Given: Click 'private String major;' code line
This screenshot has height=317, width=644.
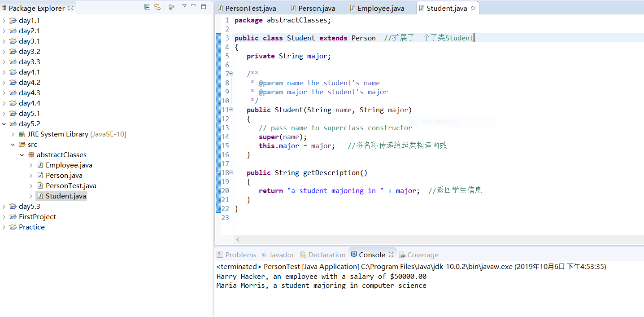Looking at the screenshot, I should tap(288, 56).
